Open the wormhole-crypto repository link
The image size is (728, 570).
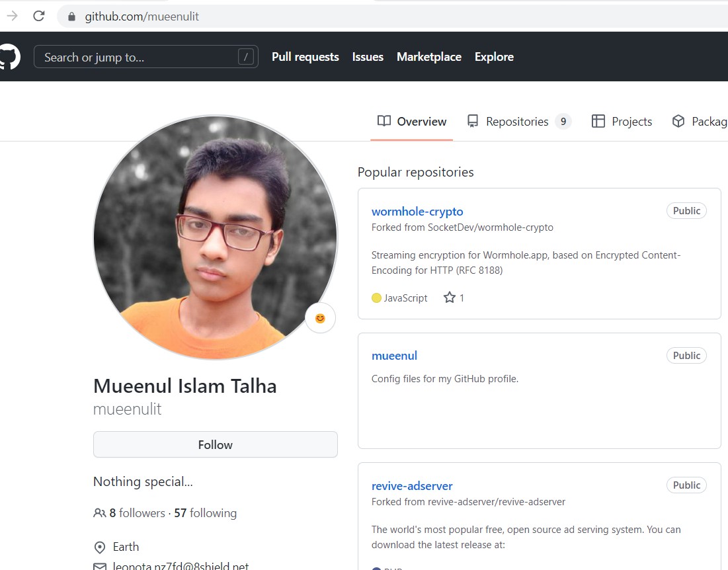(x=417, y=212)
